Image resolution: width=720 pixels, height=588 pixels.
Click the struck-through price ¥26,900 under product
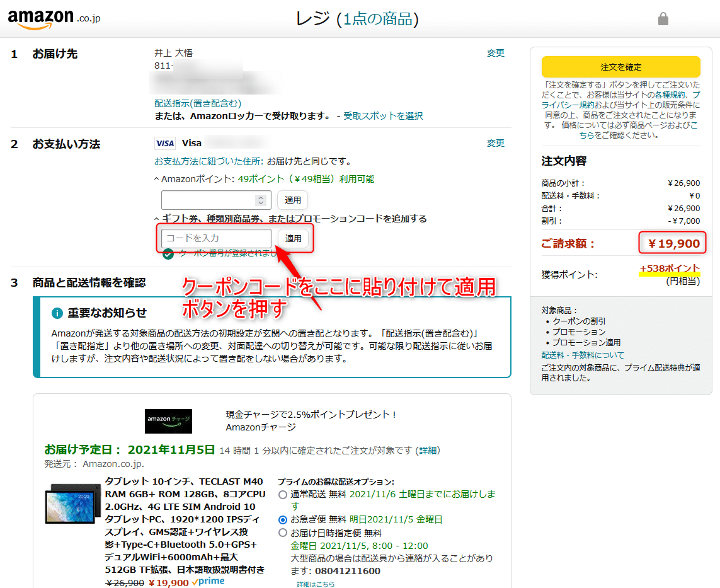point(125,583)
